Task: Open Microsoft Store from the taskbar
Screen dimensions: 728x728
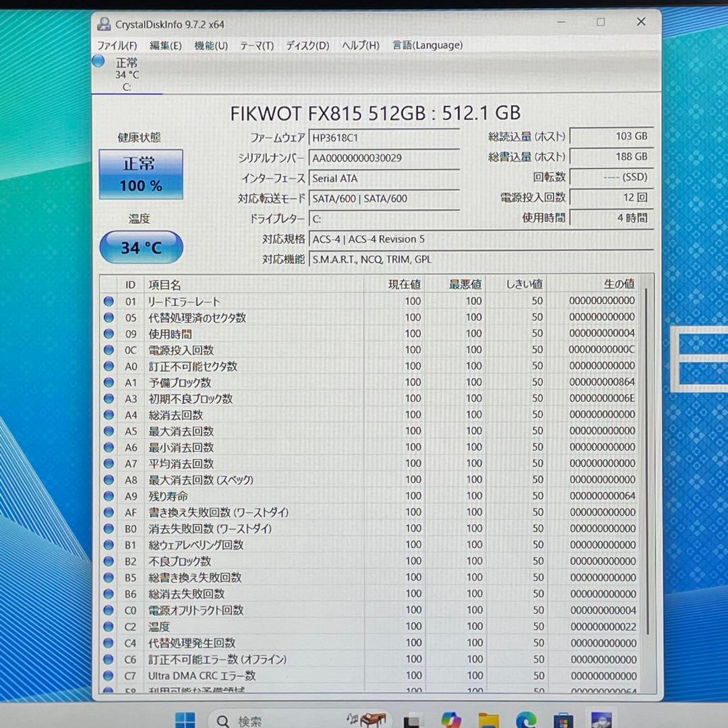Action: [x=563, y=720]
